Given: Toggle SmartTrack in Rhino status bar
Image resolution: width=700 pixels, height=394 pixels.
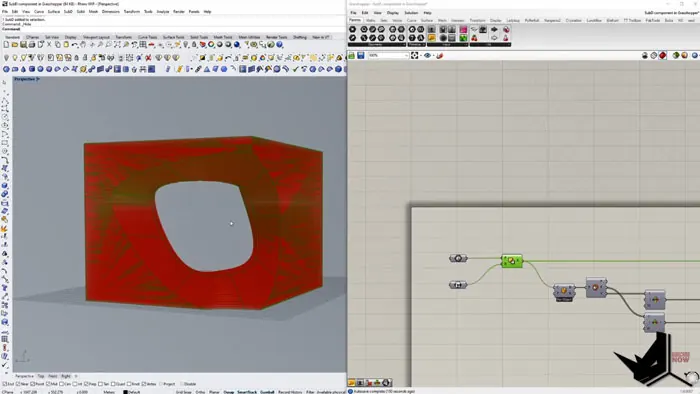Looking at the screenshot, I should point(247,392).
